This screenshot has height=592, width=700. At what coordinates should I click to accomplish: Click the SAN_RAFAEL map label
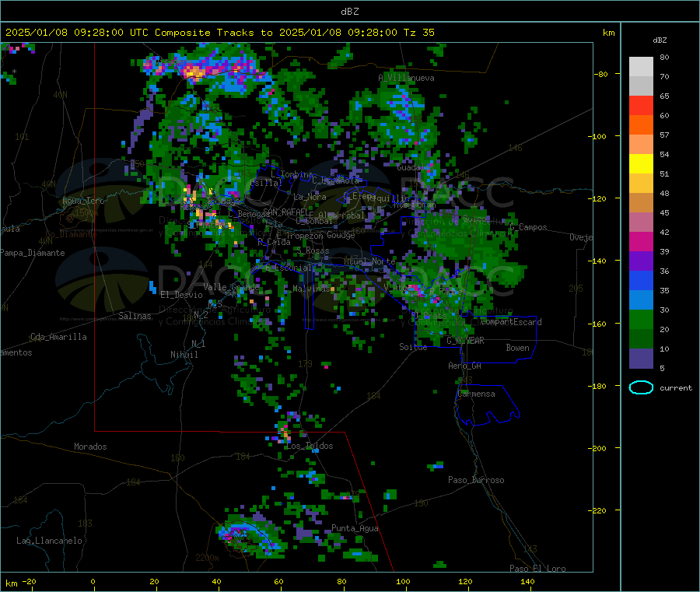click(x=287, y=212)
